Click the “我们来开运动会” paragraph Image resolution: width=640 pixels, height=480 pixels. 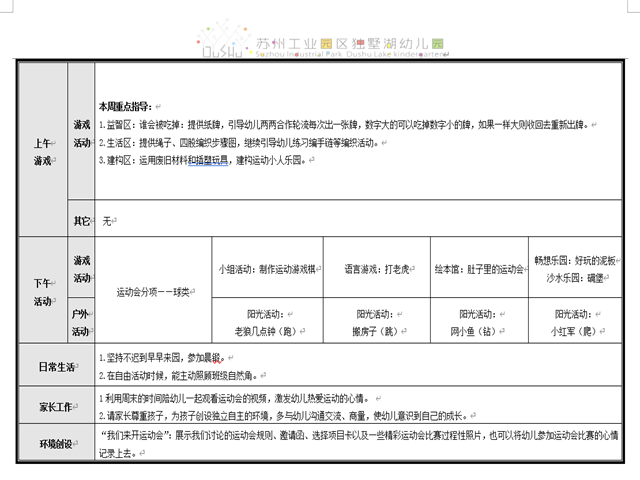pyautogui.click(x=359, y=443)
